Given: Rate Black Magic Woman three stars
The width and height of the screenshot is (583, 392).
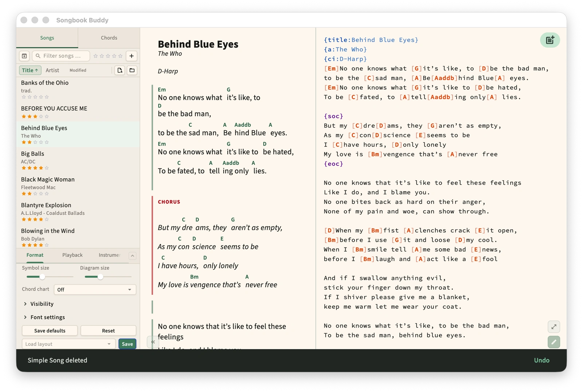Looking at the screenshot, I should (x=35, y=194).
